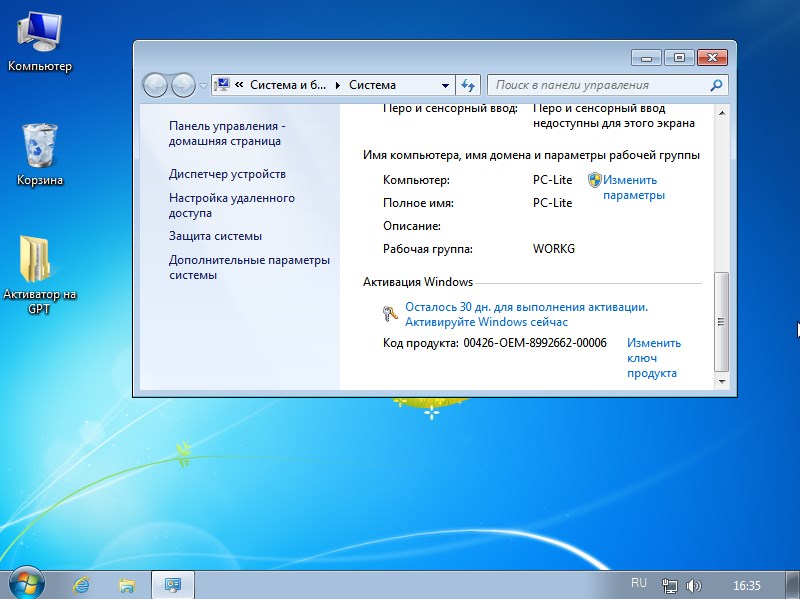Click the PC-Lite value beside Компьютер:
The image size is (800, 599).
point(553,180)
